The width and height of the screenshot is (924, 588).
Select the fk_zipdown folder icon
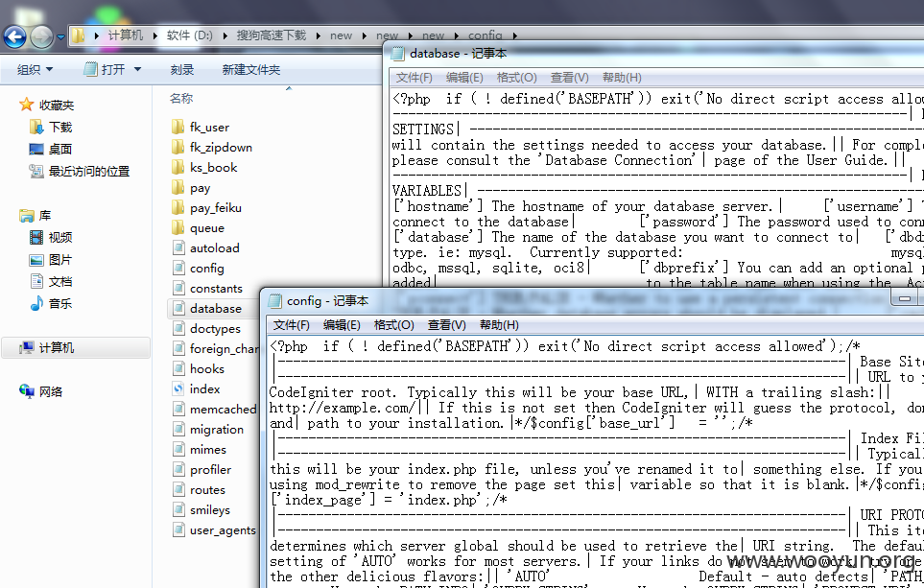[x=178, y=147]
